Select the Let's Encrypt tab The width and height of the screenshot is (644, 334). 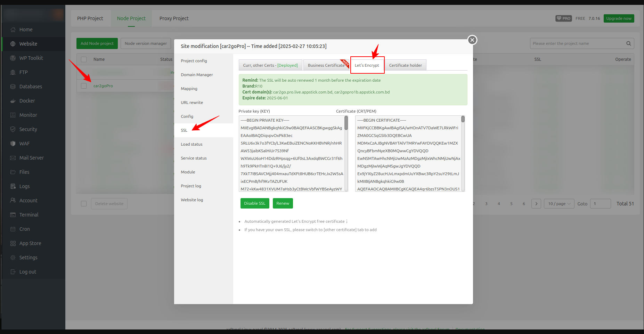[367, 65]
